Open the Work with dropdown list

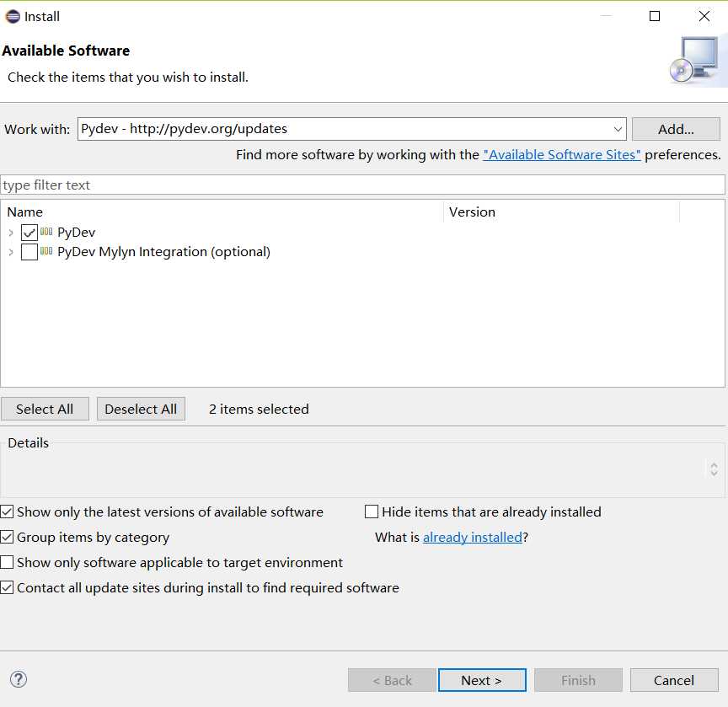618,129
